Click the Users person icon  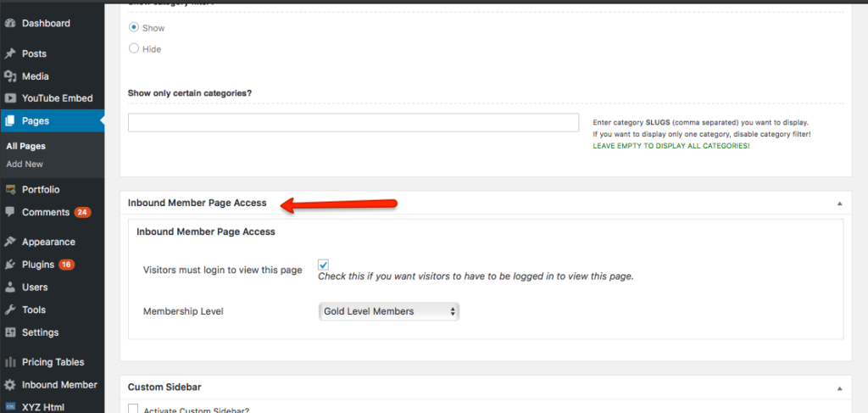pos(9,287)
